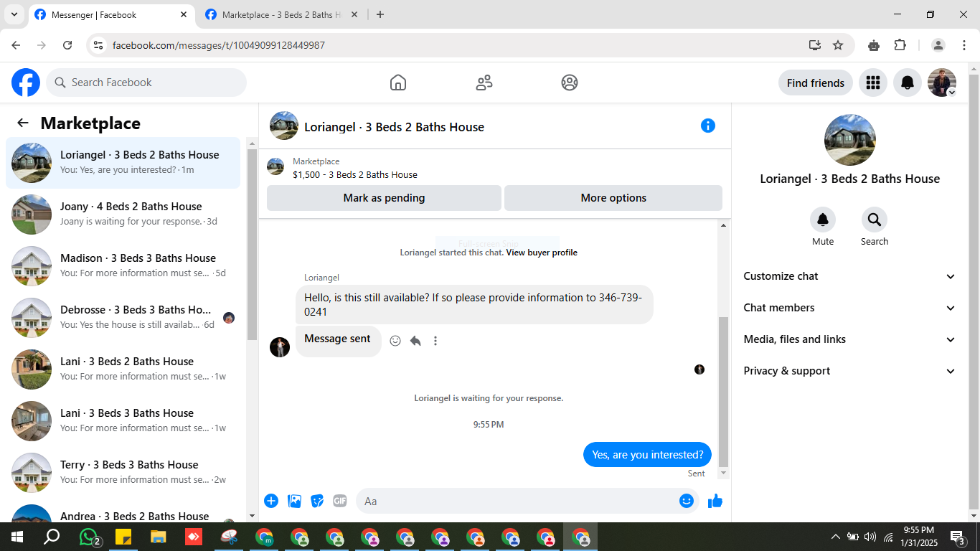Expand the Customize chat section
980x551 pixels.
850,276
